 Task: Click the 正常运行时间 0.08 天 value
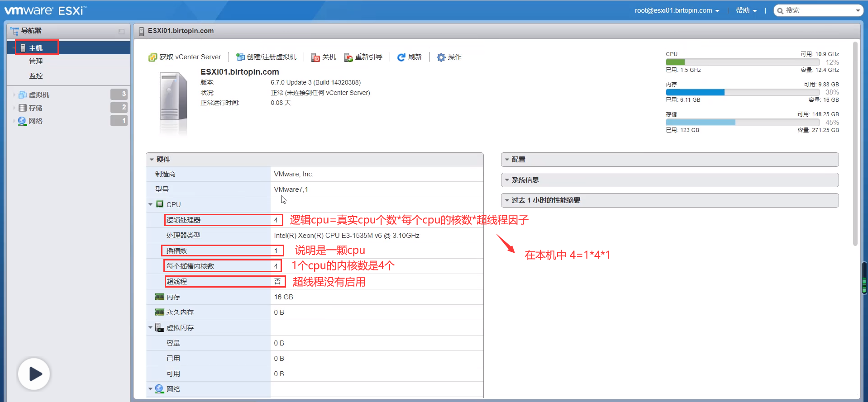point(281,103)
